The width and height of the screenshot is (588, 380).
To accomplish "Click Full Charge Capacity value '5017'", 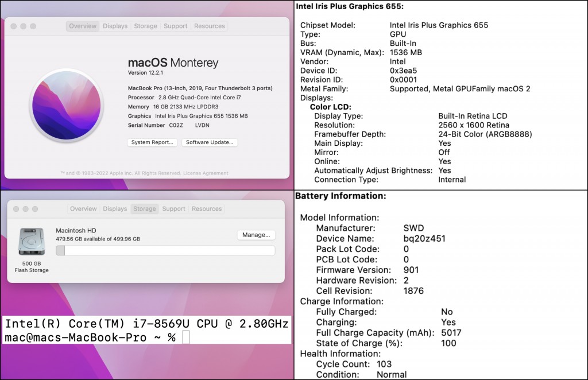I will click(x=451, y=333).
